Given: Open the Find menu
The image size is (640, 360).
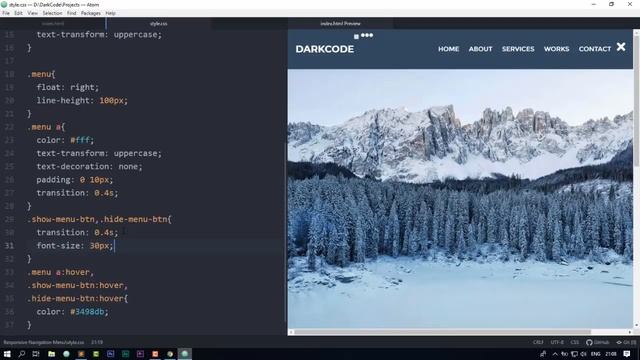Looking at the screenshot, I should tap(71, 13).
